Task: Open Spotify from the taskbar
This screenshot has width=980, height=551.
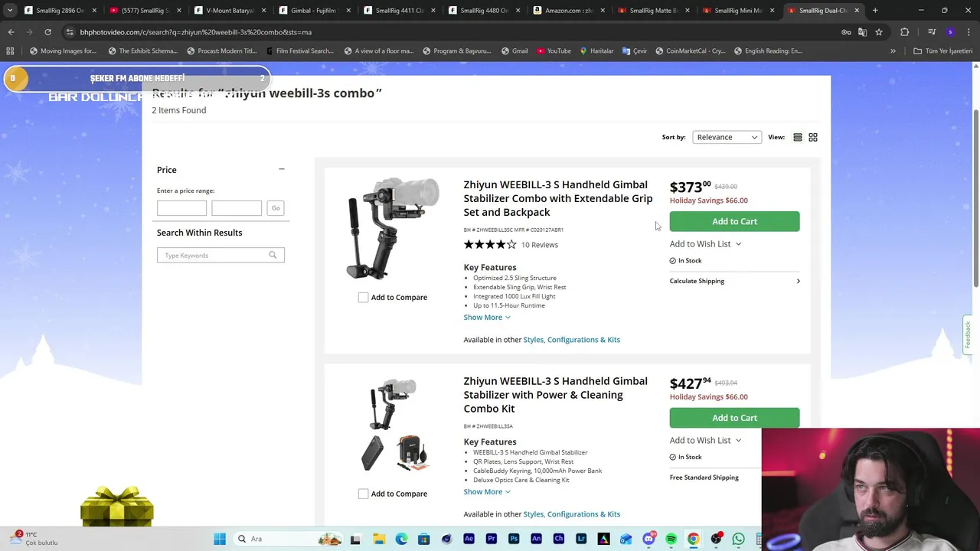Action: (x=671, y=539)
